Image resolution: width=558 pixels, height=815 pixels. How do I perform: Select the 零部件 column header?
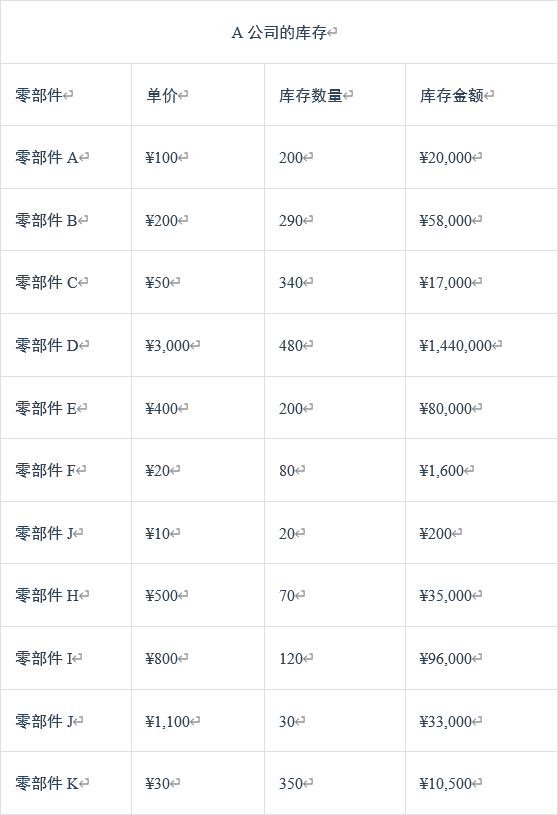tap(66, 95)
